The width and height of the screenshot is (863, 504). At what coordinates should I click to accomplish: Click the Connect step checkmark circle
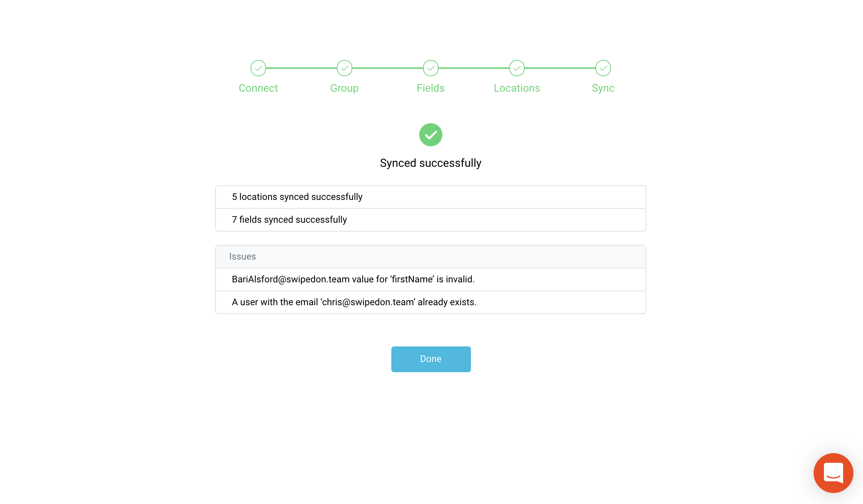coord(258,68)
